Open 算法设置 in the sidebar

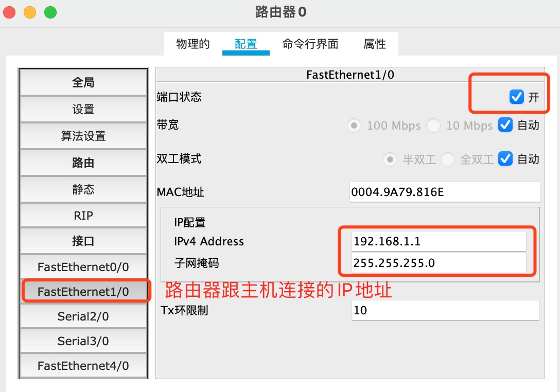(83, 136)
